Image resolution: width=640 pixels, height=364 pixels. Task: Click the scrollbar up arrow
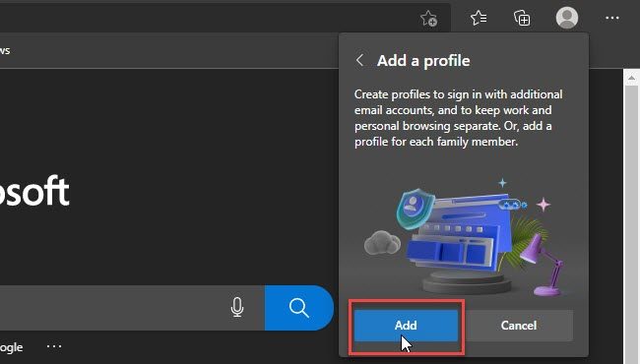point(631,78)
